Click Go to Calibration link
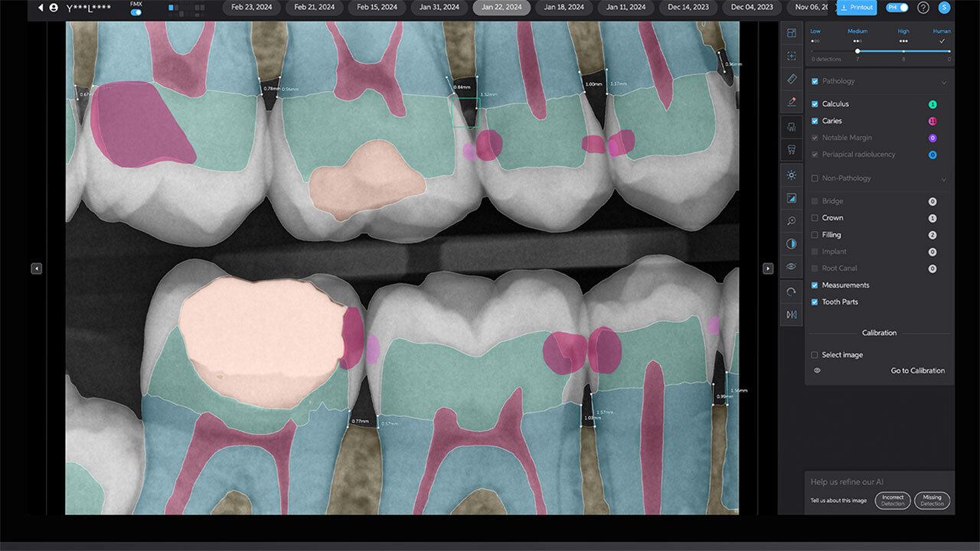The height and width of the screenshot is (551, 980). tap(917, 370)
